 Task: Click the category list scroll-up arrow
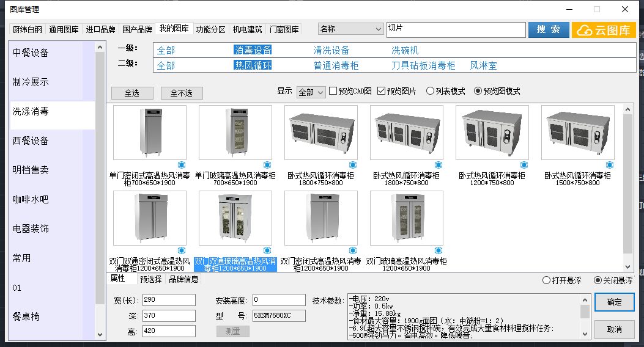click(100, 48)
